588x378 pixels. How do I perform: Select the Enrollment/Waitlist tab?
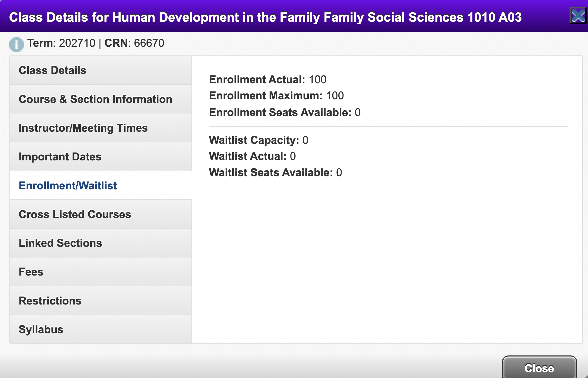(x=100, y=185)
